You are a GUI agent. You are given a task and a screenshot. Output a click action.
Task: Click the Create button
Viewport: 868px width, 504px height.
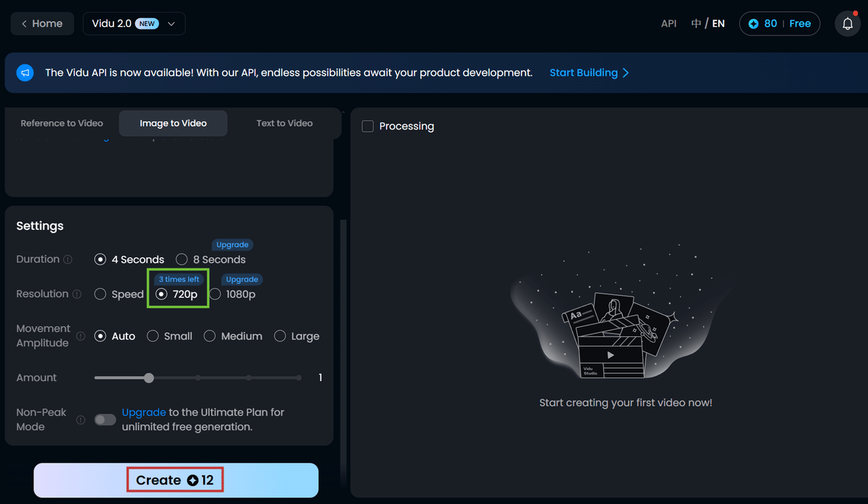tap(176, 480)
